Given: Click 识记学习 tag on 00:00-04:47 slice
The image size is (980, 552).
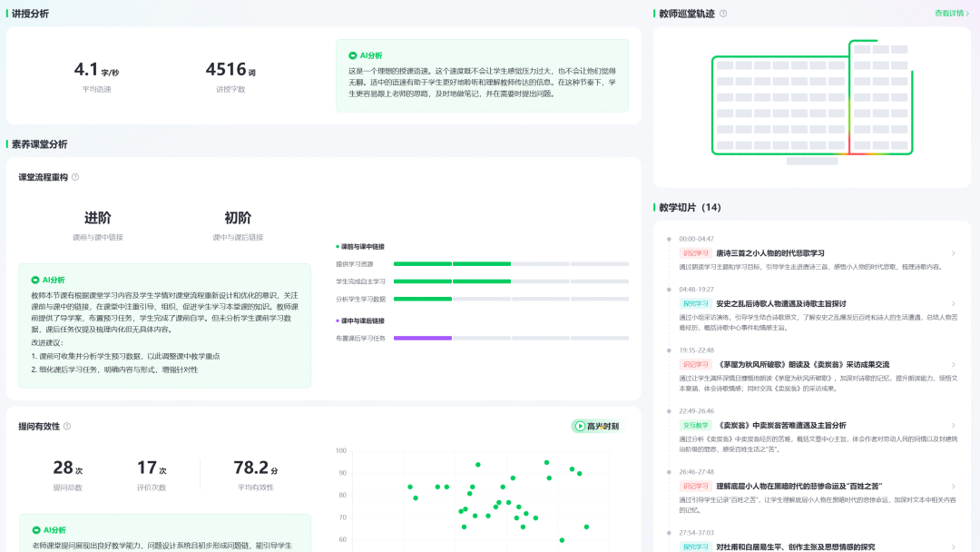Looking at the screenshot, I should (695, 253).
